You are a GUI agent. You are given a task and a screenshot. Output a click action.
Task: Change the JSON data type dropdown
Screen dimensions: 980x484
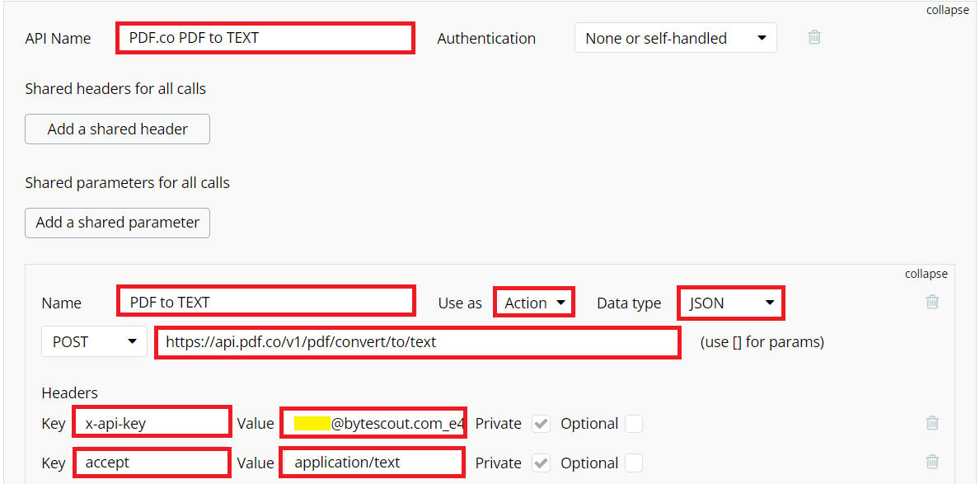(731, 303)
